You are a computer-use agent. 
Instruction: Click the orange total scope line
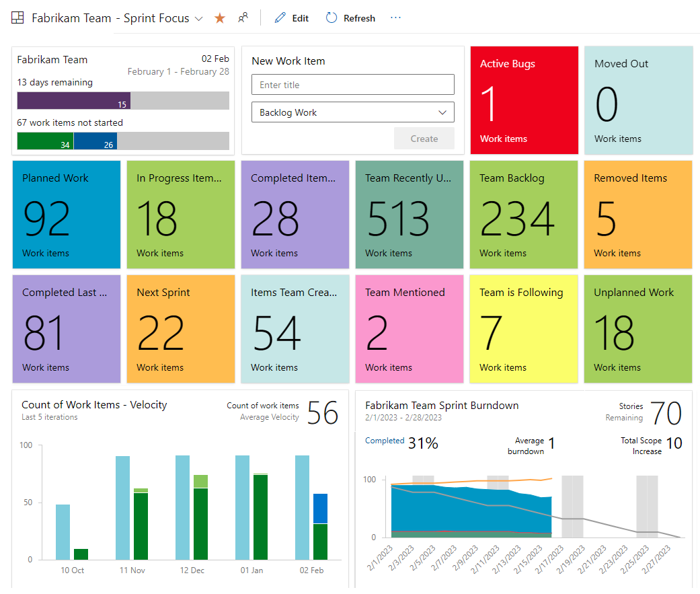[471, 482]
